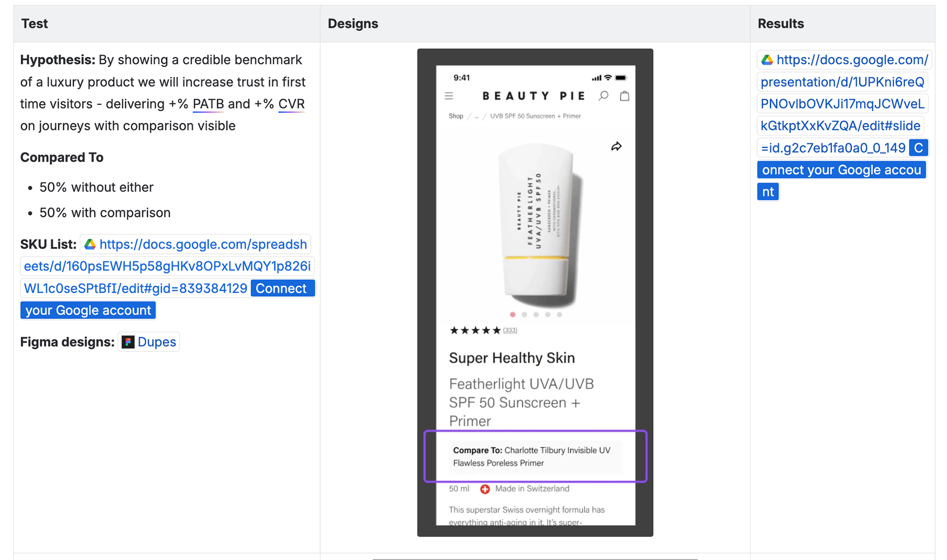Select the first pink carousel dot
Screen dimensions: 947x560
512,315
